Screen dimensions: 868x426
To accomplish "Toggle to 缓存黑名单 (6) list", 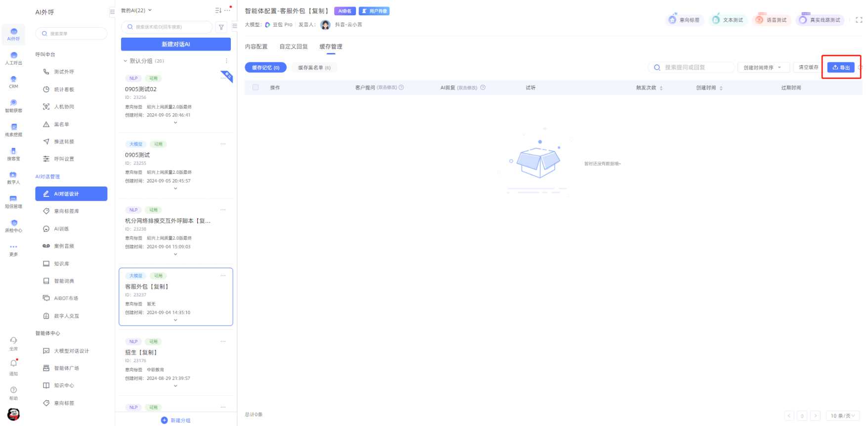I will pos(314,68).
